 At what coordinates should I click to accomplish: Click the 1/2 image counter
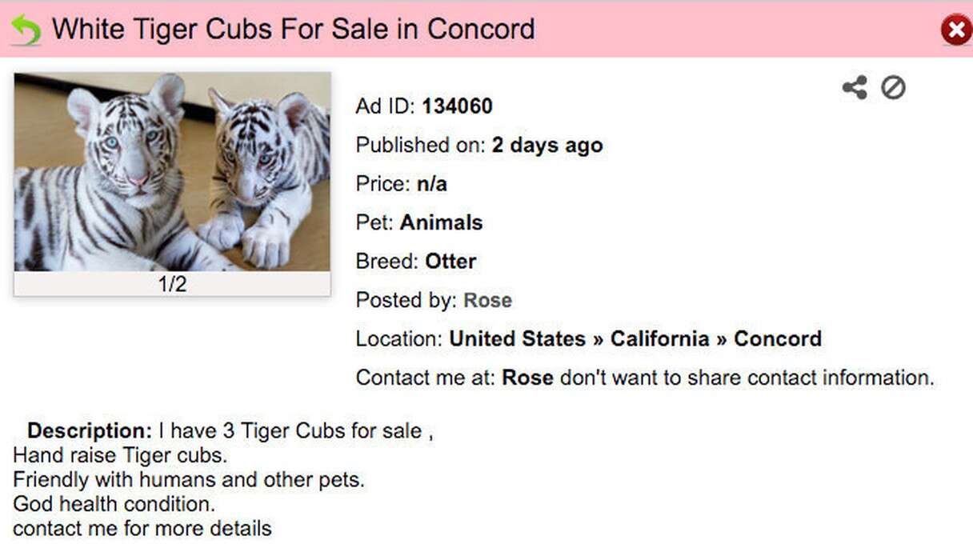pos(172,284)
